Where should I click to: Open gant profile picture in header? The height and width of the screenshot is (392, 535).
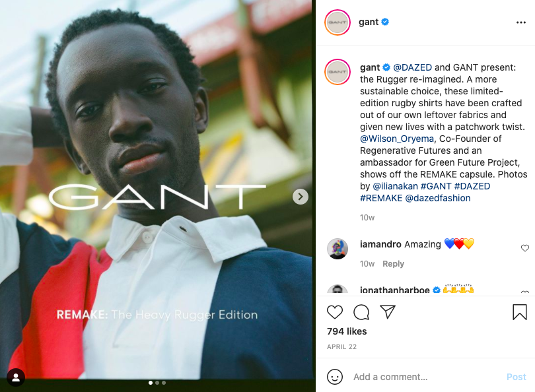(337, 22)
